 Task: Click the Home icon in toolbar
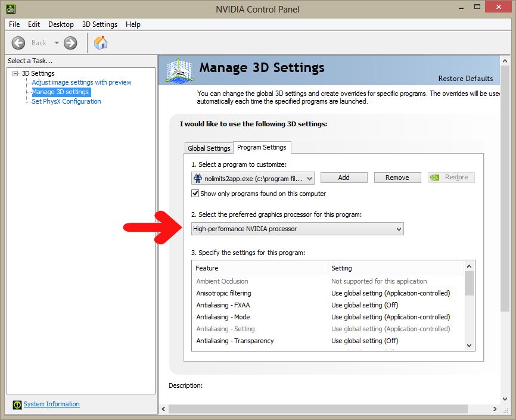point(101,42)
